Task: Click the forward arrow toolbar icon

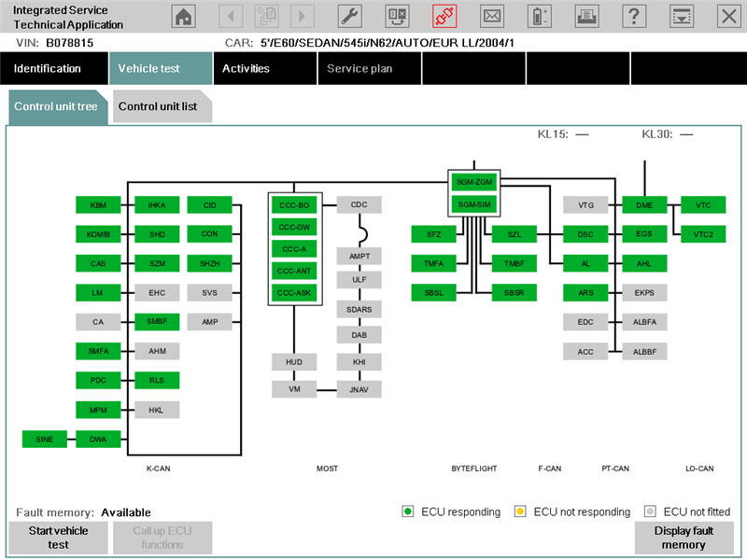Action: pyautogui.click(x=302, y=17)
